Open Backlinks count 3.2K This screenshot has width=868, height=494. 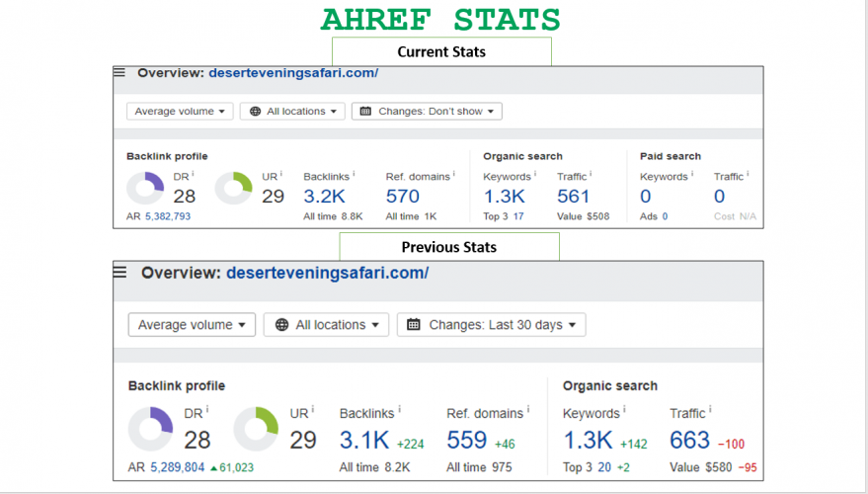(325, 196)
